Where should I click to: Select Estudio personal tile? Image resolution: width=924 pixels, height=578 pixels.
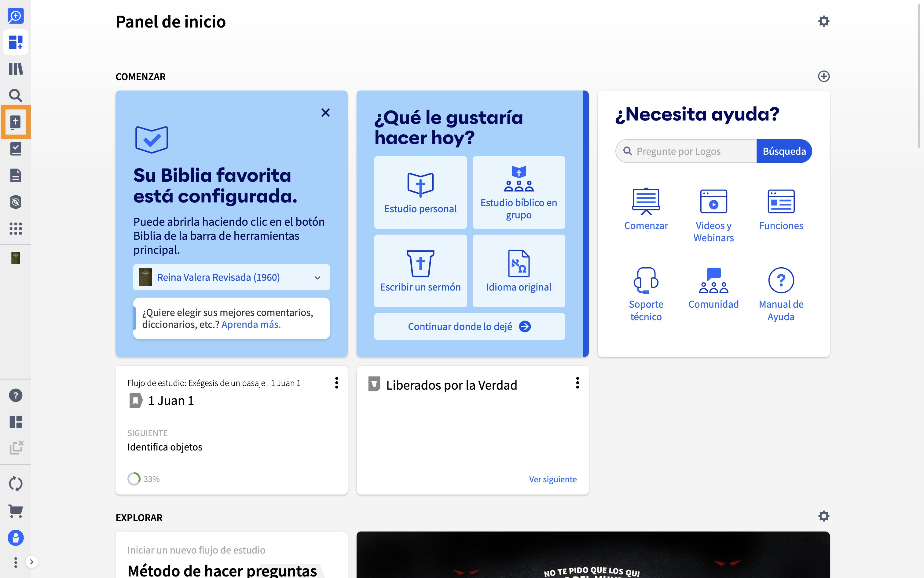pyautogui.click(x=420, y=192)
